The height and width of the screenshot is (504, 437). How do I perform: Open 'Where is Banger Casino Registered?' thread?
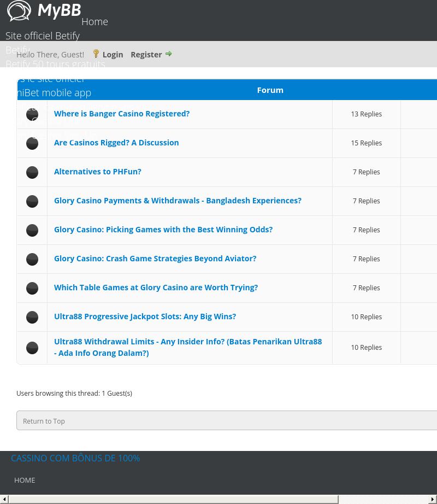pyautogui.click(x=122, y=114)
